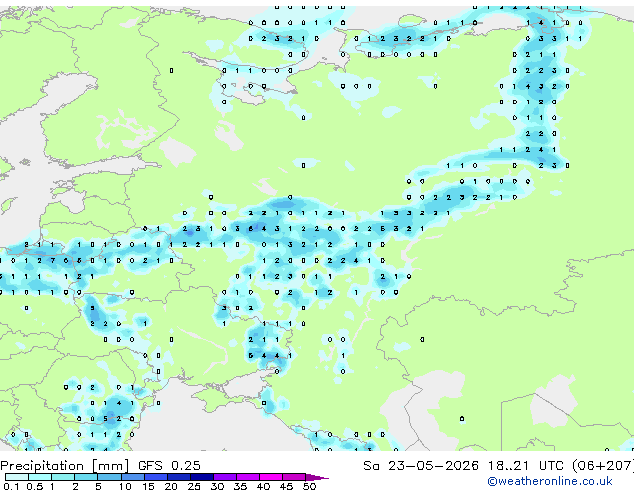This screenshot has width=634, height=490.
Task: Click the '7' precipitation value on the map
Action: point(53,260)
